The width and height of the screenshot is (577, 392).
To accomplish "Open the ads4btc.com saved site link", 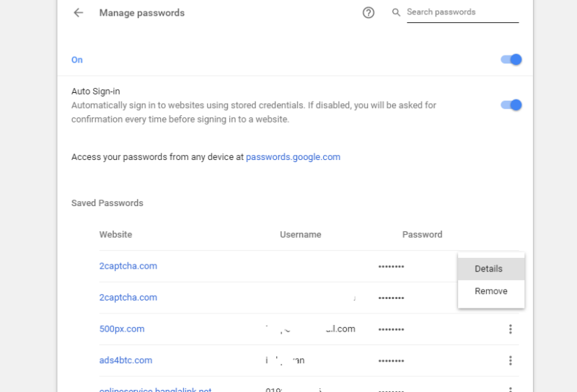I will click(x=125, y=360).
